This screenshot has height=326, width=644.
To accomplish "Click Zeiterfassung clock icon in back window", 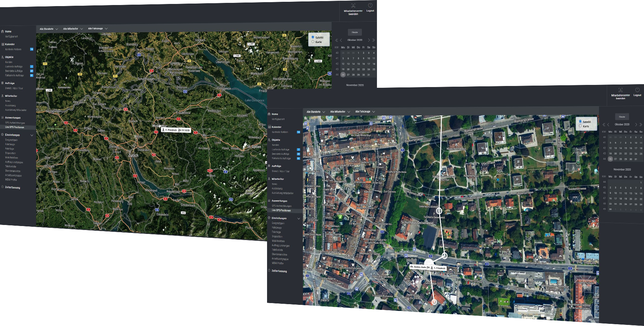I will [3, 187].
